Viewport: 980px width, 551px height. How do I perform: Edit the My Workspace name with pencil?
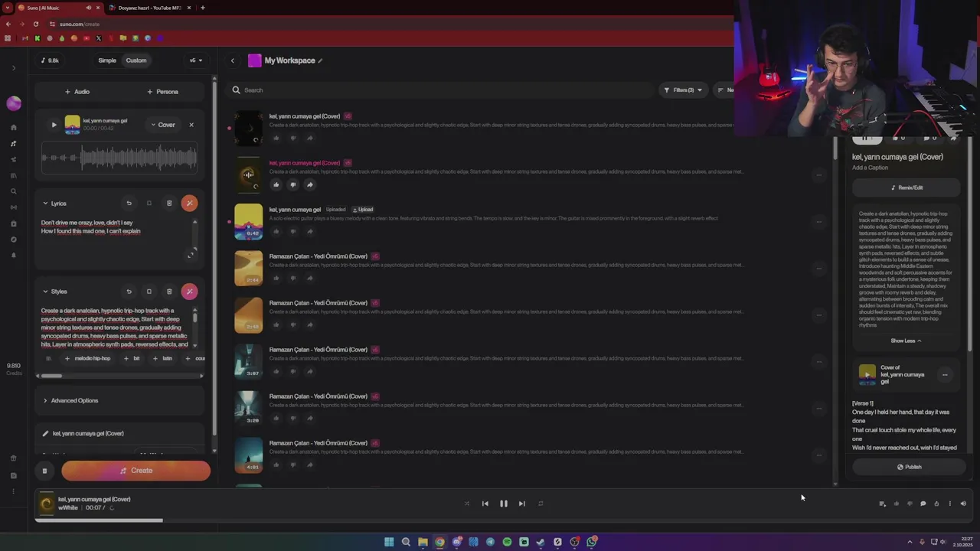(x=320, y=60)
